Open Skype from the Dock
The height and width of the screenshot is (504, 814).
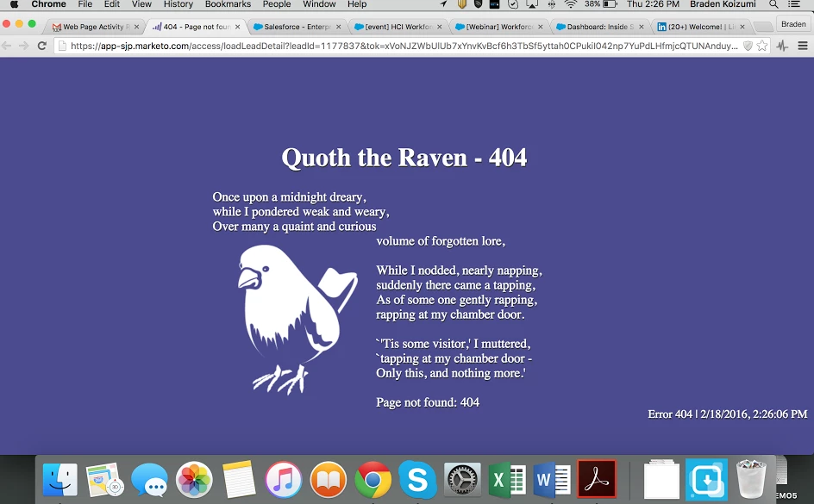(x=417, y=480)
